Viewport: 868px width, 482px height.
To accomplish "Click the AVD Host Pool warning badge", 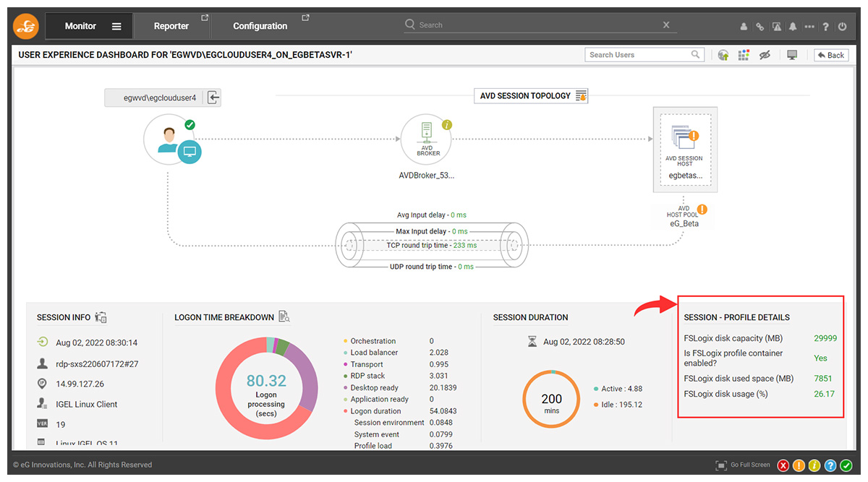I will (x=702, y=210).
